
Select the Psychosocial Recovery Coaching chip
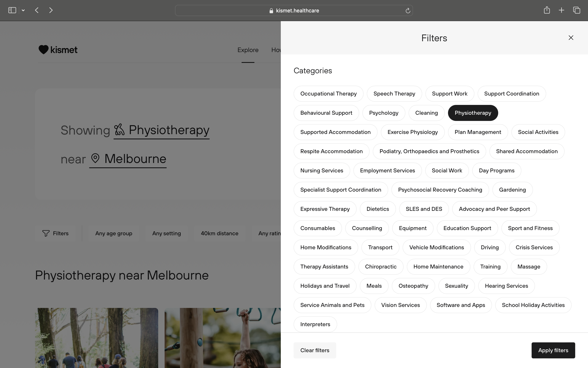click(x=440, y=190)
